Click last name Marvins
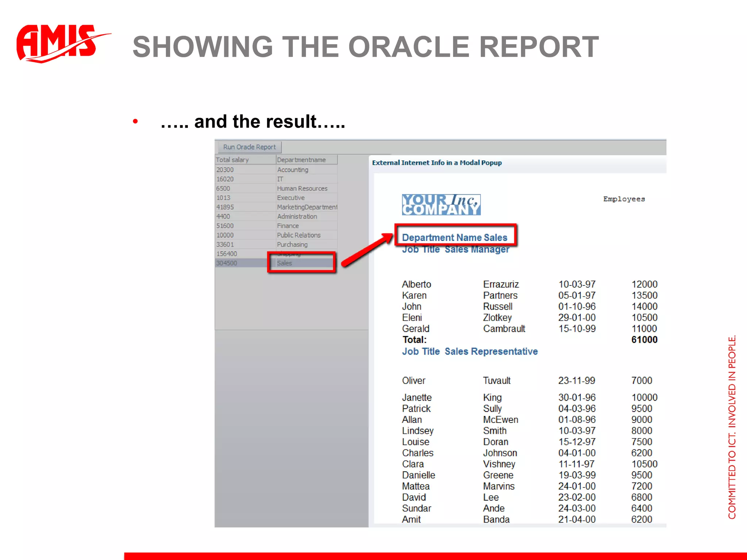Screen dimensions: 747x560 click(499, 486)
